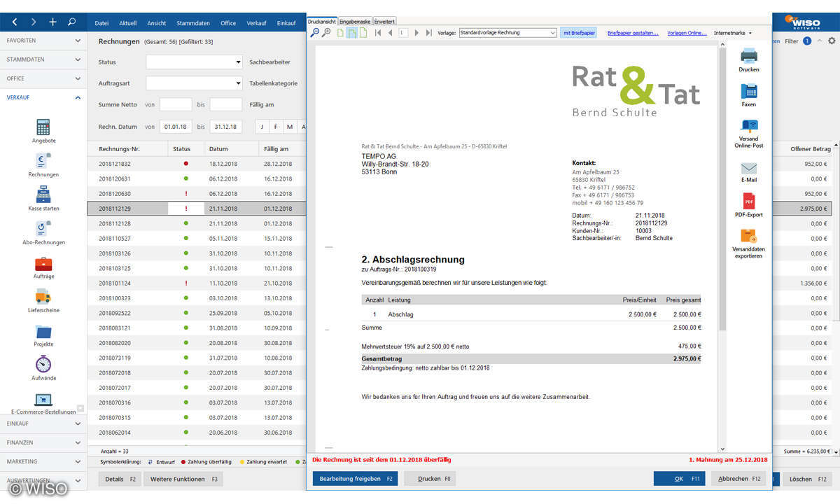Screen dimensions: 840x504
Task: Expand the Marketing sidebar section
Action: tap(43, 462)
